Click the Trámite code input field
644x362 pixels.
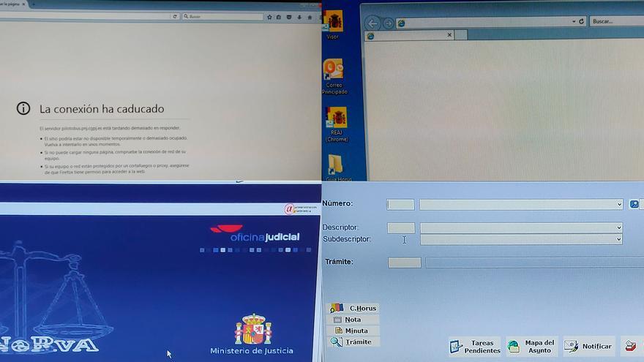point(405,263)
